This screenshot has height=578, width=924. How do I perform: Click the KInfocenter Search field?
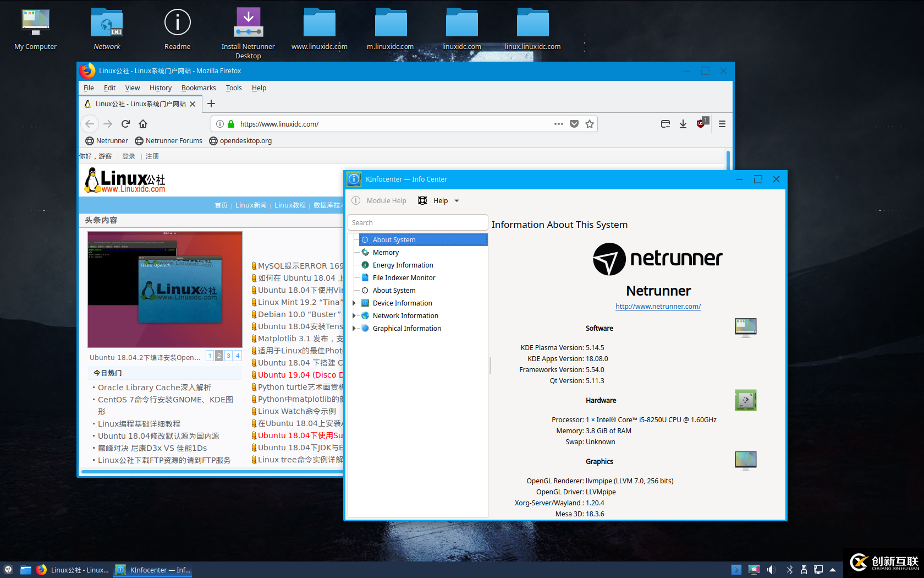tap(417, 223)
